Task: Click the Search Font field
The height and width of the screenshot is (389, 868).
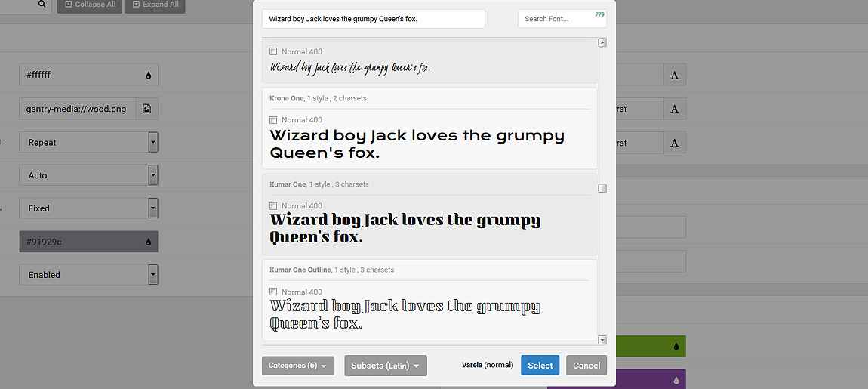Action: [562, 19]
